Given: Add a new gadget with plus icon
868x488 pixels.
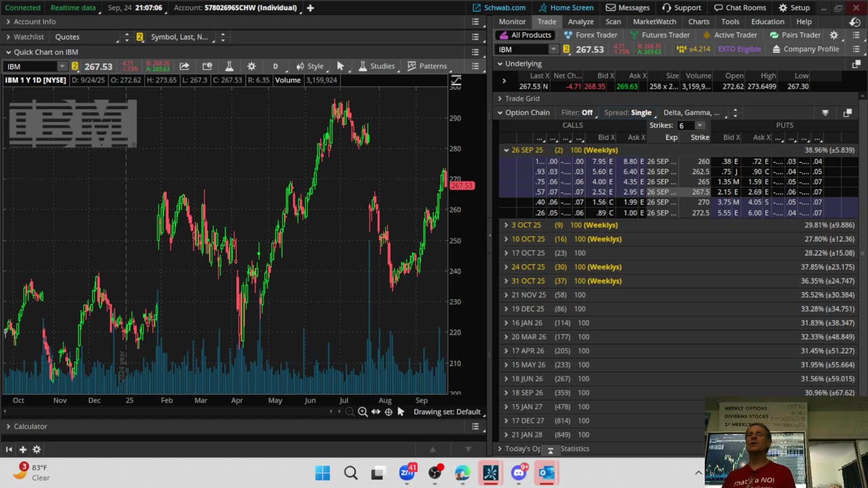Looking at the screenshot, I should 22,449.
